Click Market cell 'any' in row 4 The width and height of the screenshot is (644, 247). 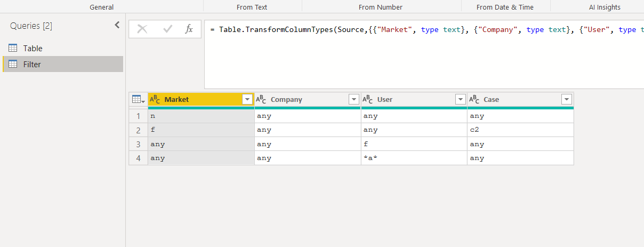coord(201,158)
